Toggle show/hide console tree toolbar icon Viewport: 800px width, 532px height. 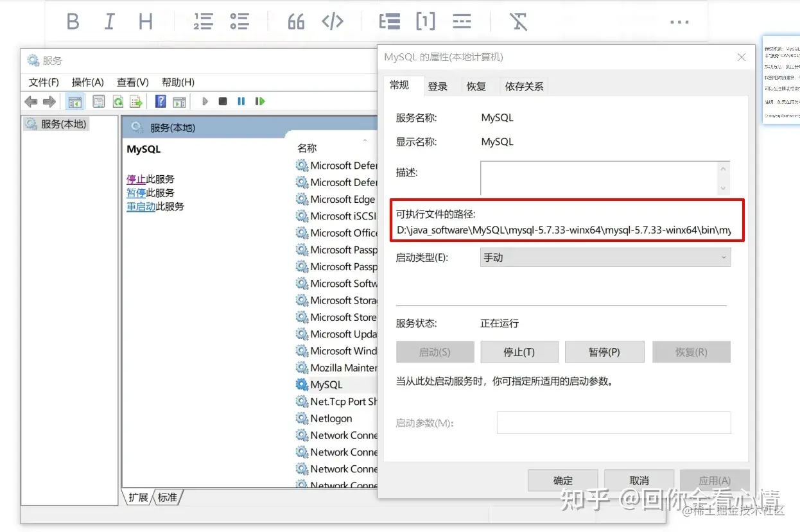pyautogui.click(x=74, y=101)
